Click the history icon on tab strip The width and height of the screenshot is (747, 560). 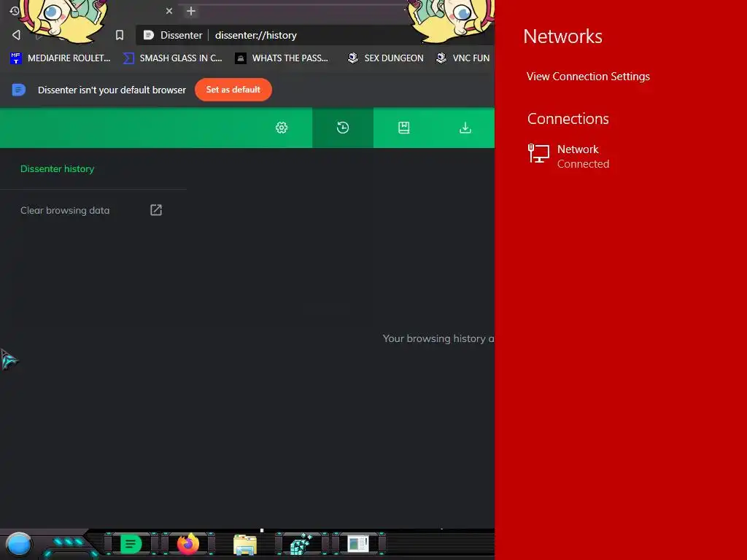pos(15,10)
